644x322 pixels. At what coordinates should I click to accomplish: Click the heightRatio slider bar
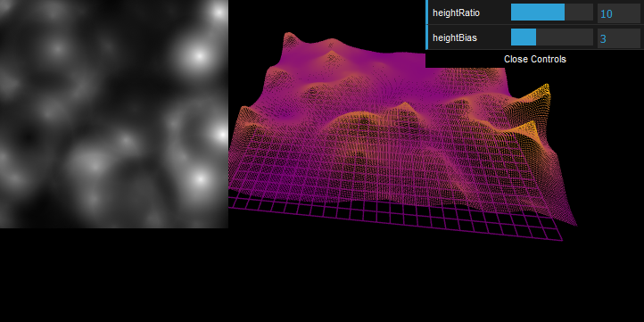coord(551,12)
